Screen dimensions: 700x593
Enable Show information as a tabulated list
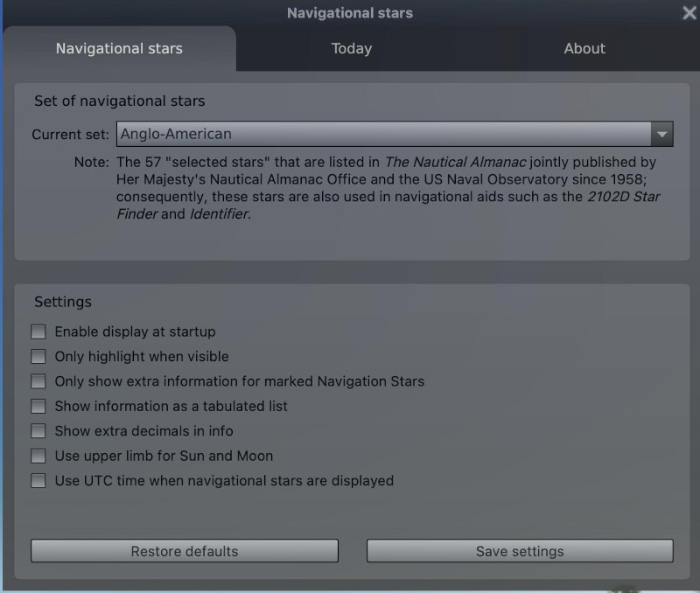coord(38,406)
